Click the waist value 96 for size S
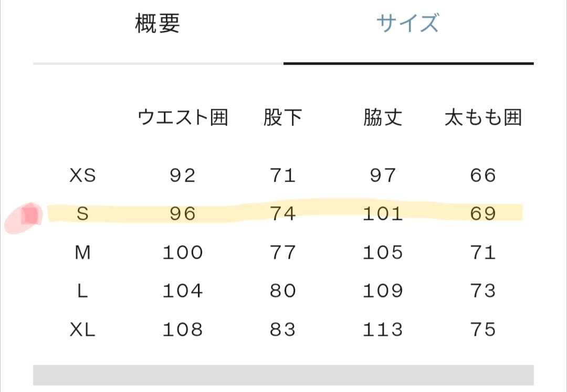The width and height of the screenshot is (567, 392). pyautogui.click(x=181, y=214)
